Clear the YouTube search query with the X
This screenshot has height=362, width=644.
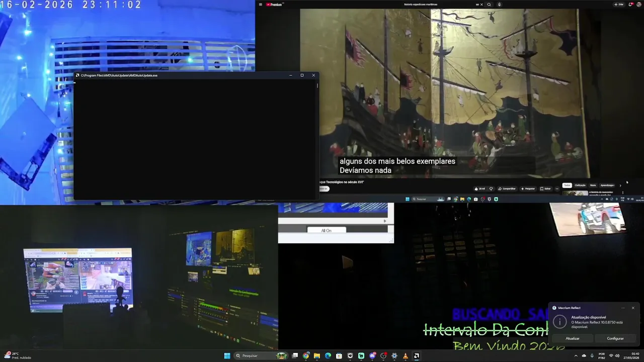point(481,5)
